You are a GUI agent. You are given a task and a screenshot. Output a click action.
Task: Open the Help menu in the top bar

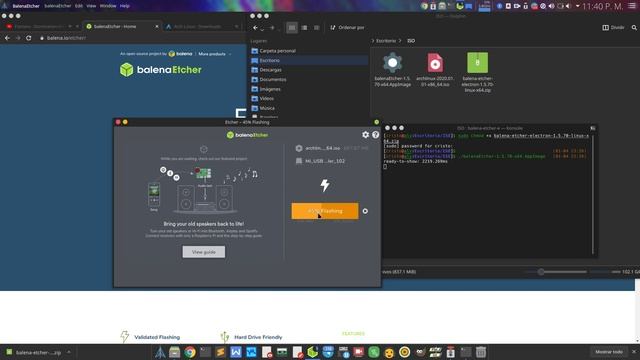124,6
